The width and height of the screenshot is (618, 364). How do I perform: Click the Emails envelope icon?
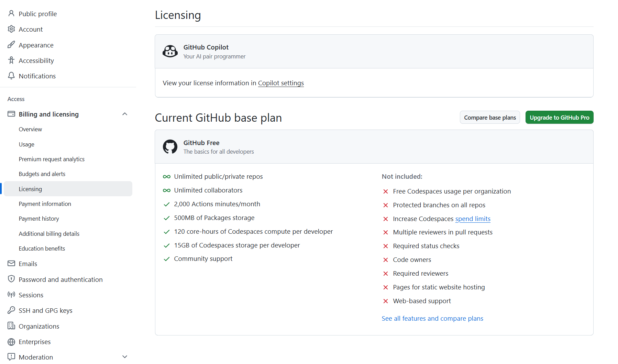tap(11, 263)
